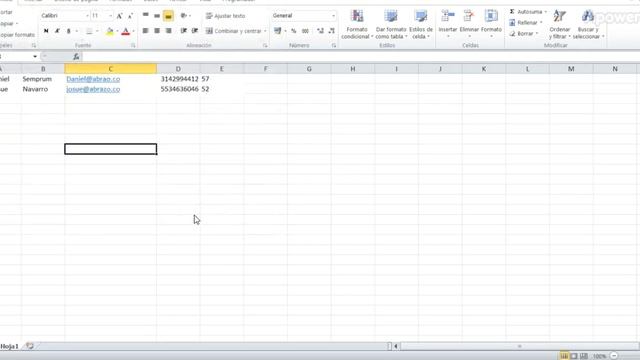Open the Daniel@abrazo.co email link
Viewport: 640px width, 360px height.
coord(93,79)
